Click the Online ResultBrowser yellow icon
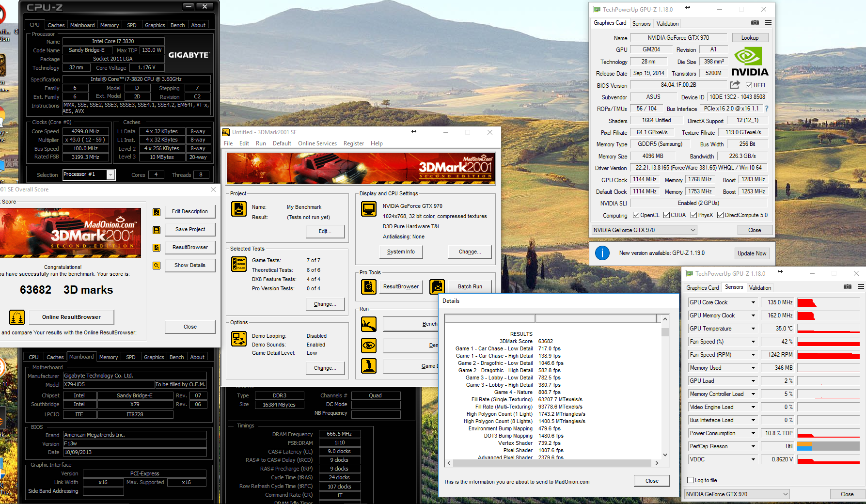Viewport: 866px width, 504px height. pyautogui.click(x=17, y=317)
